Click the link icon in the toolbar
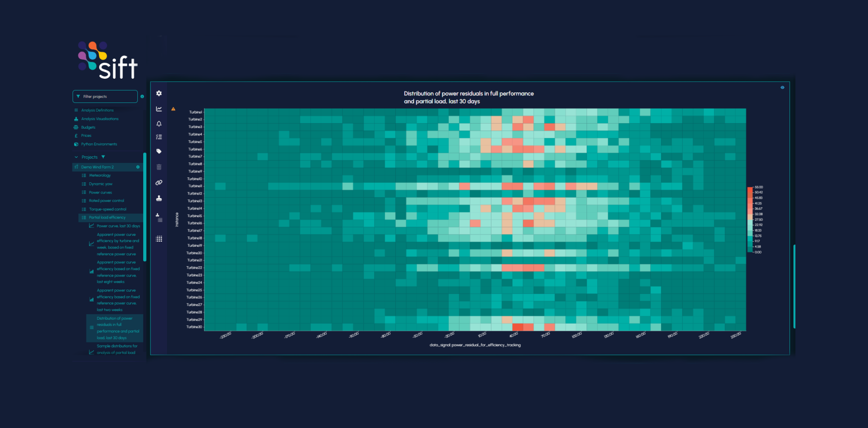This screenshot has width=868, height=428. (x=159, y=182)
